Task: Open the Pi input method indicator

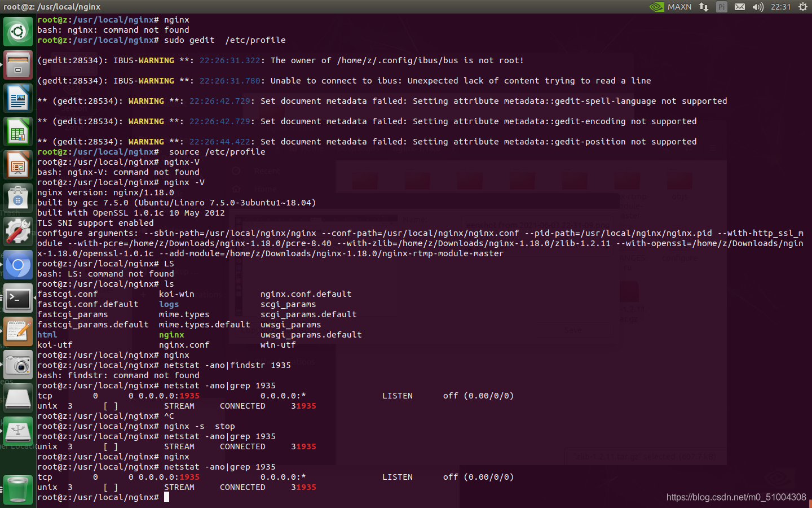Action: [x=722, y=7]
